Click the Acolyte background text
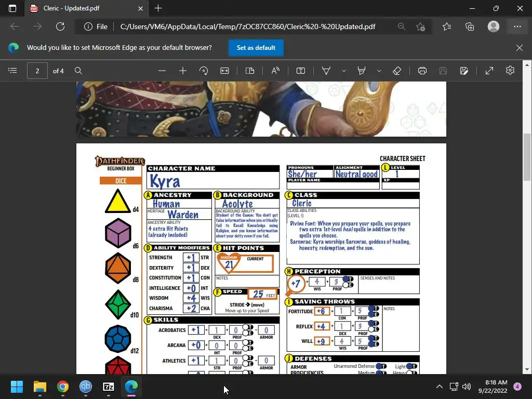The image size is (532, 399). tap(237, 204)
